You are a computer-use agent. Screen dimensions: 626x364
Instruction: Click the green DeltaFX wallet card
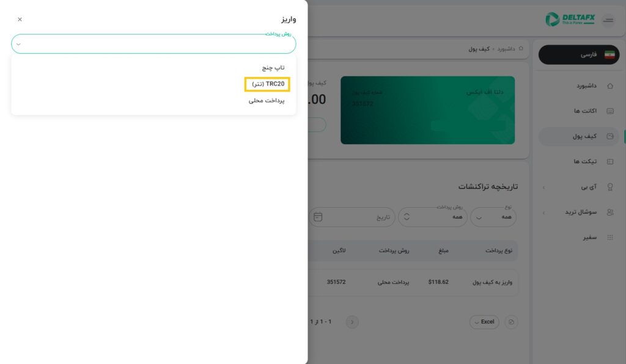(427, 110)
